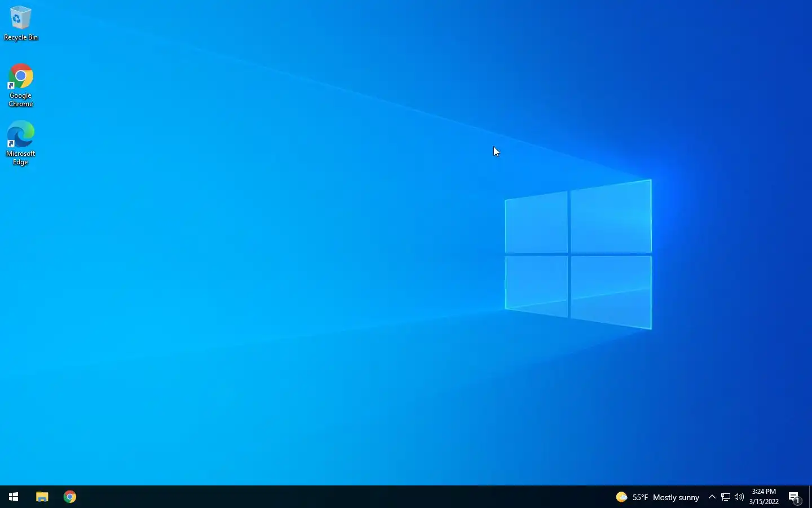Open the Windows Start menu
This screenshot has height=508, width=812.
(14, 497)
